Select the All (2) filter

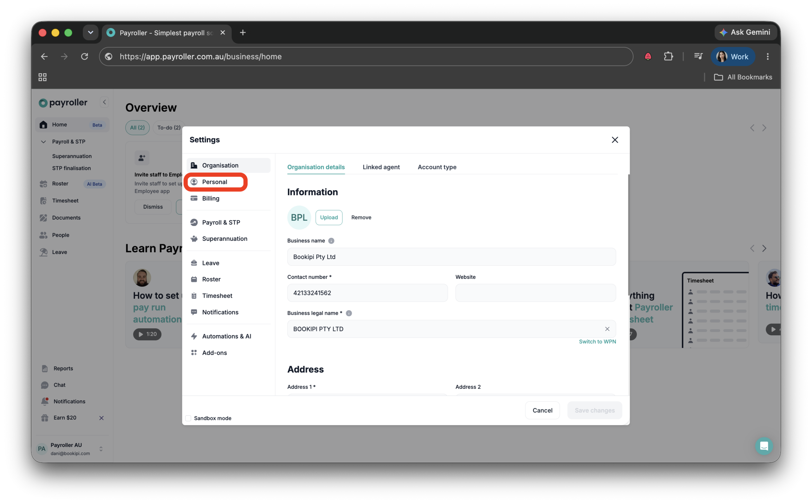click(x=137, y=128)
